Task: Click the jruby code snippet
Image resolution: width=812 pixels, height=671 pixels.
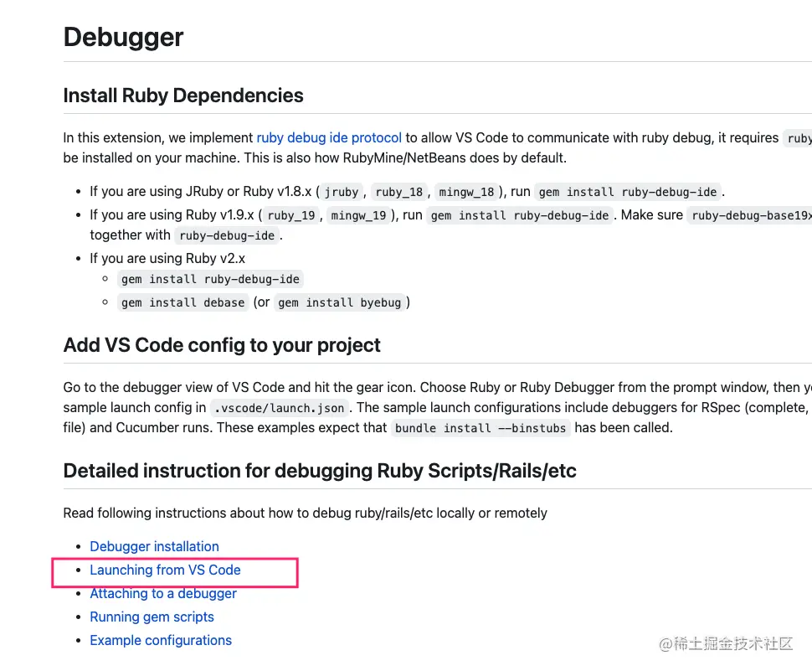Action: click(342, 192)
